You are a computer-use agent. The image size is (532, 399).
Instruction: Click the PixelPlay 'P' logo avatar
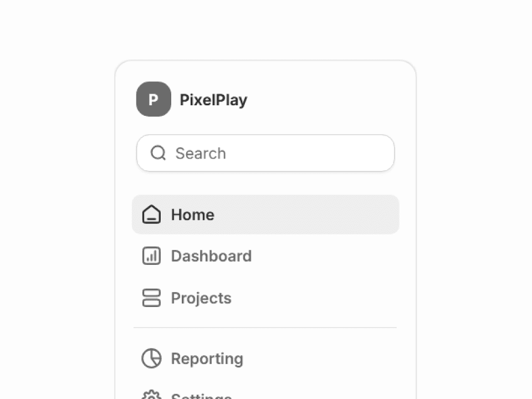click(x=153, y=99)
